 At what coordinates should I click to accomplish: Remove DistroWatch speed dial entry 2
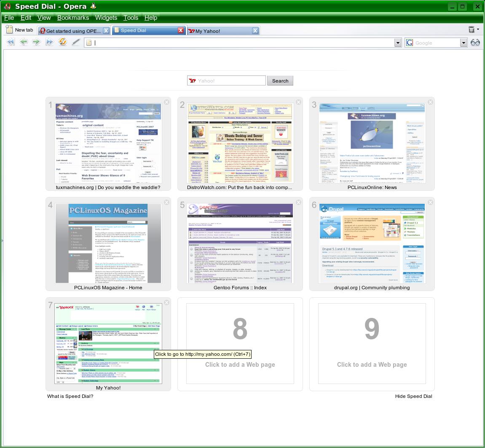pyautogui.click(x=298, y=102)
